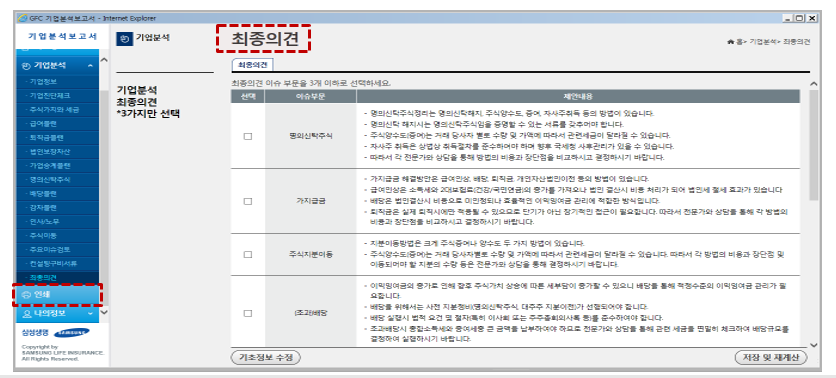Click the Samsung oval logo
Screen dimensions: 836x378
(x=72, y=333)
